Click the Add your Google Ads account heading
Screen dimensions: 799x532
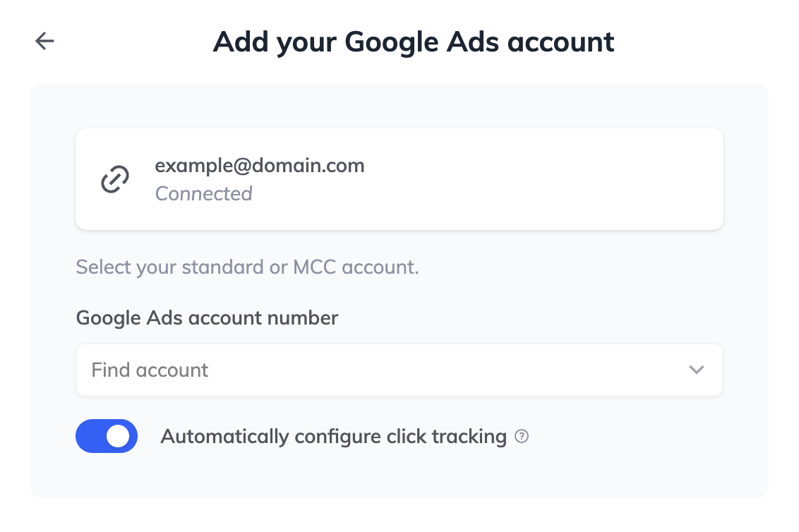[x=413, y=42]
